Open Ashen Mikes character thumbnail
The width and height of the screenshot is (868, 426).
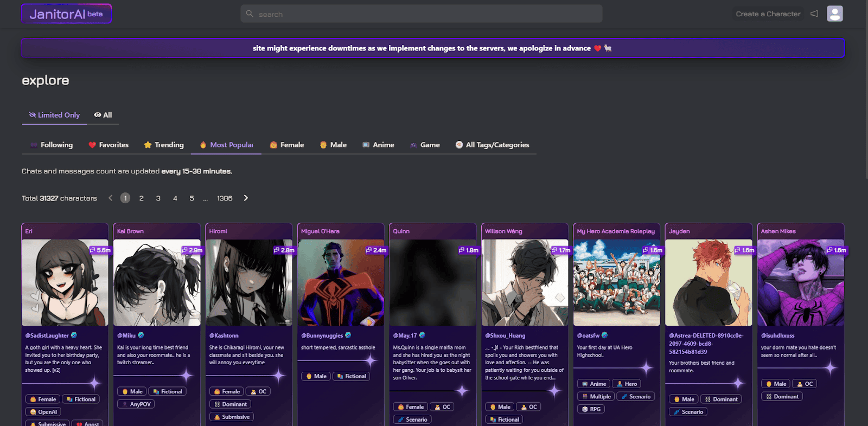pos(801,282)
